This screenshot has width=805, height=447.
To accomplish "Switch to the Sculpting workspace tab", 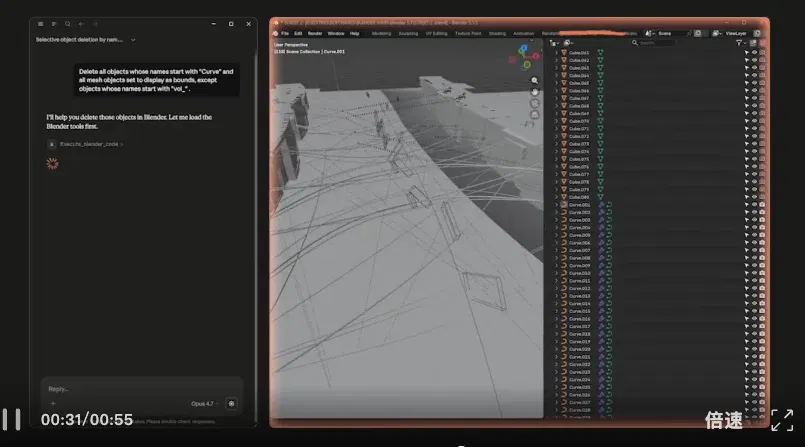I will pos(408,33).
